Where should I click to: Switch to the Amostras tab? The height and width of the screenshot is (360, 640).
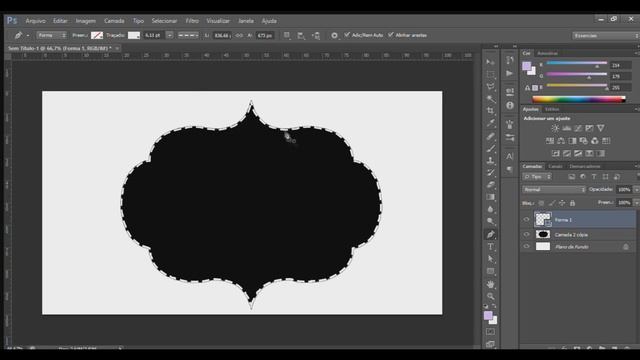pyautogui.click(x=547, y=53)
